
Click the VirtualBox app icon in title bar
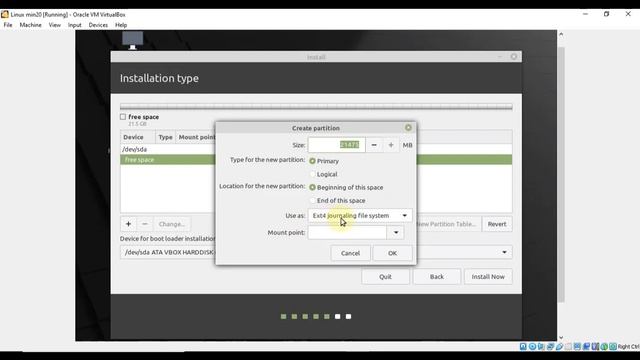pyautogui.click(x=4, y=14)
